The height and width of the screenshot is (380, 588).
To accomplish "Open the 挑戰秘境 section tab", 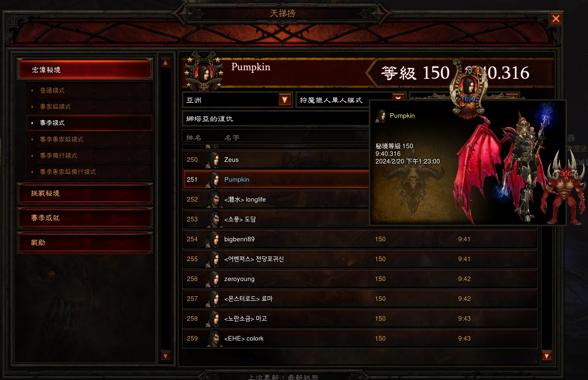I will click(85, 194).
